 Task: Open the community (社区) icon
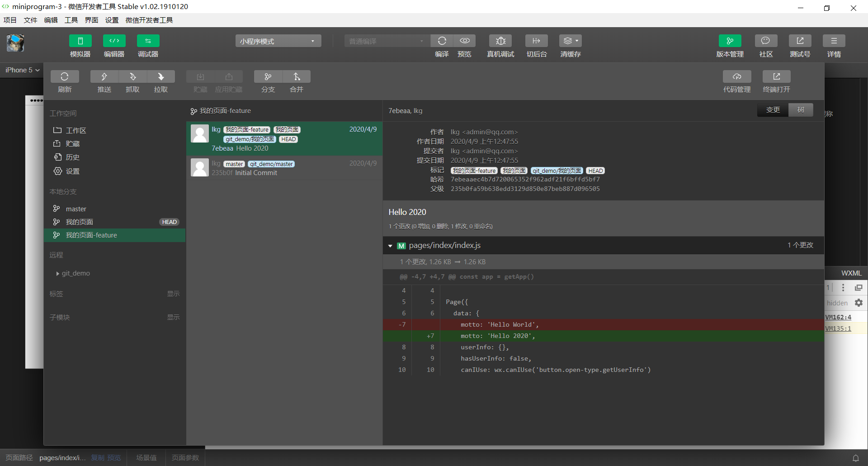pos(766,41)
